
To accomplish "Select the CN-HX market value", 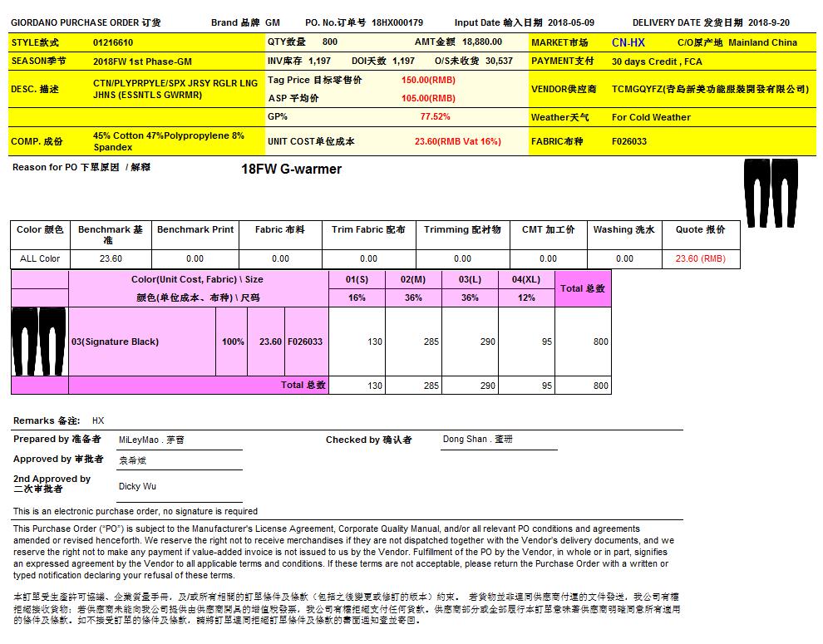I will tap(628, 42).
